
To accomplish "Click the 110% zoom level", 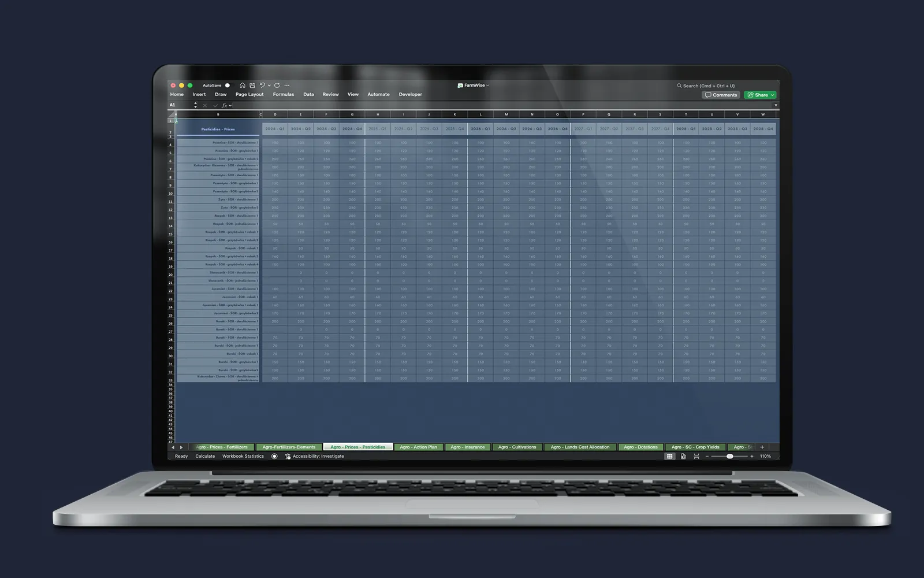I will [765, 456].
